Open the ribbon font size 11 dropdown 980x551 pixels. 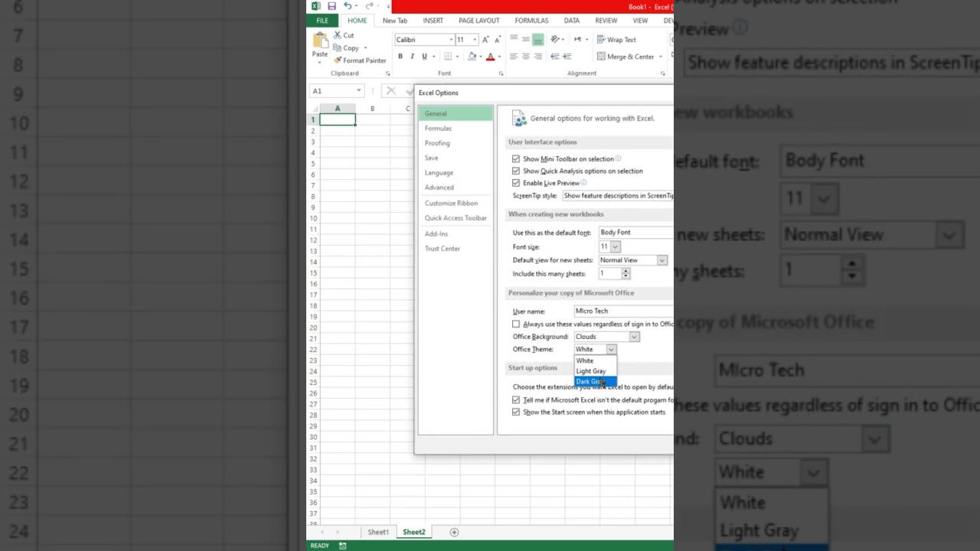tap(475, 40)
